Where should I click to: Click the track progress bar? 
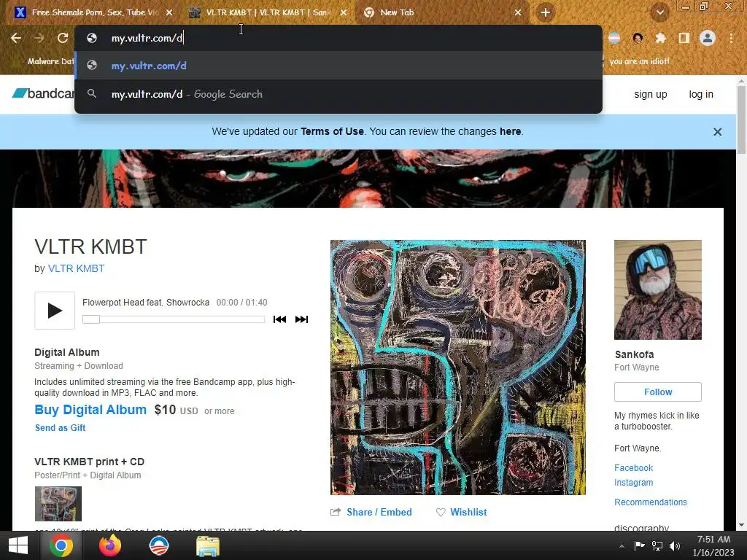174,319
